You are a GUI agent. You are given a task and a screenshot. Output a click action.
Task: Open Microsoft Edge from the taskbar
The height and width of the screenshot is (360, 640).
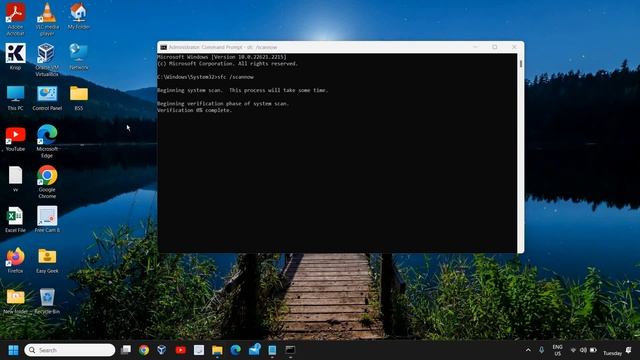tap(236, 350)
